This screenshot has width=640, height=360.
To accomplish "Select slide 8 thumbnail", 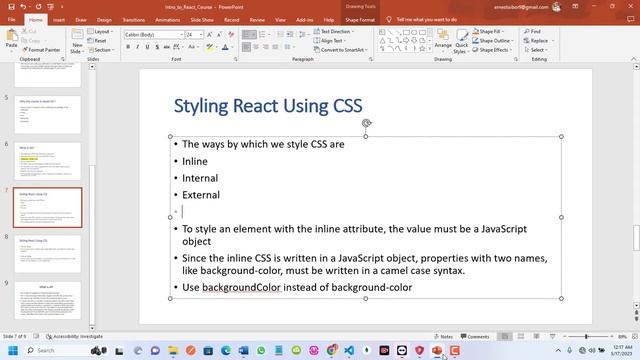I will pos(48,254).
